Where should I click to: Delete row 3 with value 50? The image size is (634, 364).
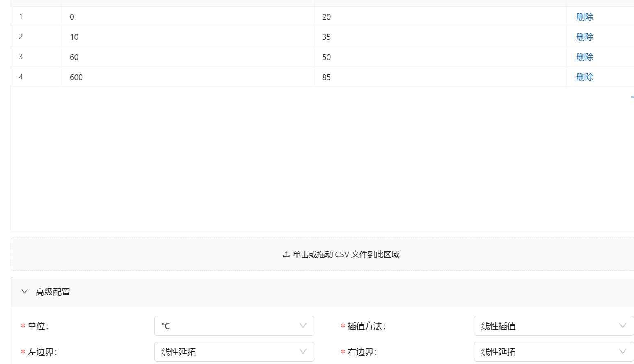[585, 57]
